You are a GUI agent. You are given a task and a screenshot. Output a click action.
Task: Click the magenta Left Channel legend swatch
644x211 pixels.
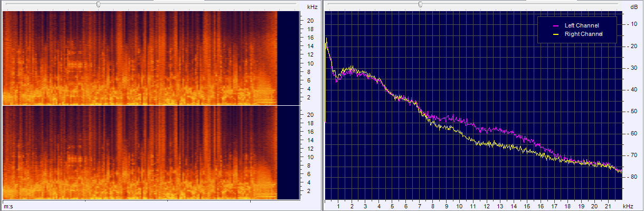coord(555,25)
